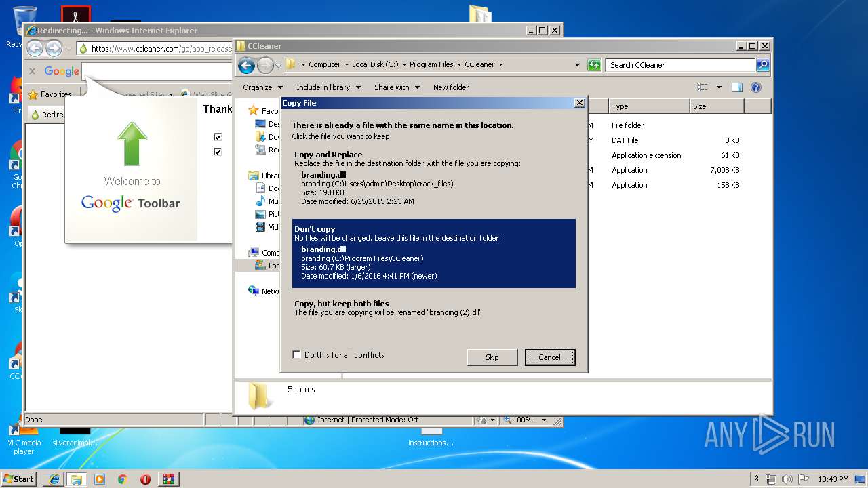Screen dimensions: 868x488
Task: Expand the Computer breadcrumb arrow
Action: point(346,65)
